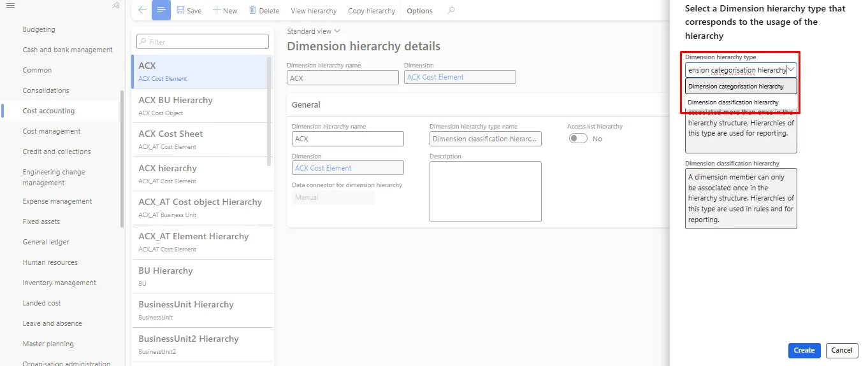Open Expense management module
The width and height of the screenshot is (868, 366).
click(57, 201)
